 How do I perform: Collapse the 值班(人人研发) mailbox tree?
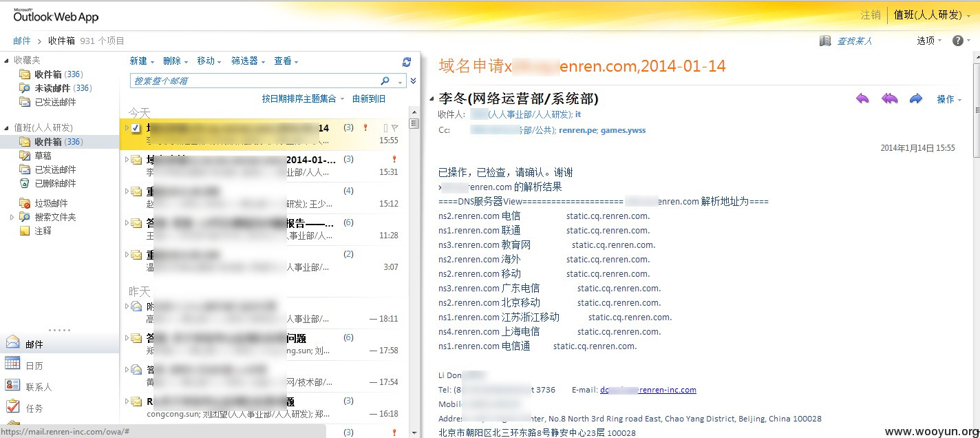point(7,128)
